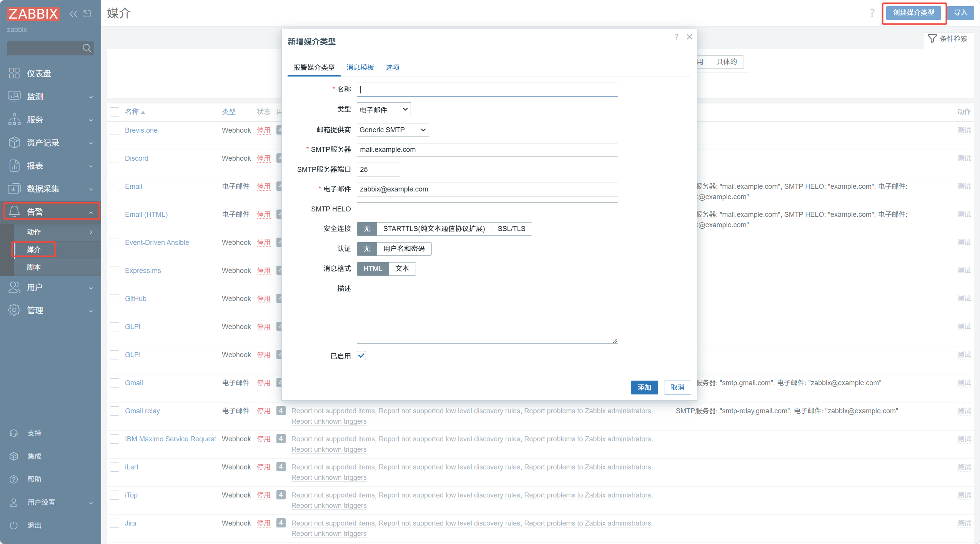The height and width of the screenshot is (544, 980).
Task: Click the 告警 bell icon
Action: pos(14,211)
